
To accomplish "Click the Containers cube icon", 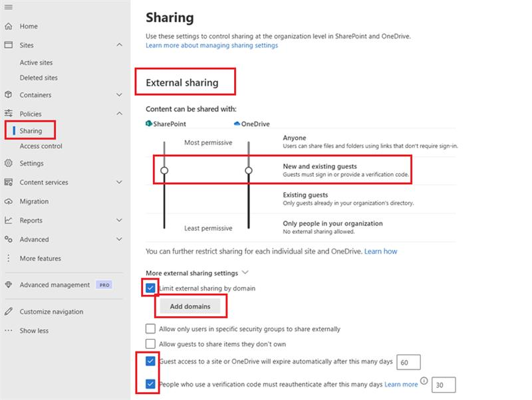I will point(9,94).
